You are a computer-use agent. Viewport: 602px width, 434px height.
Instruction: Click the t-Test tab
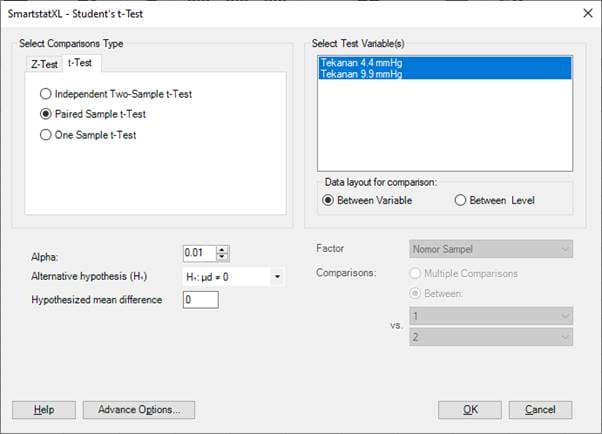[x=78, y=64]
